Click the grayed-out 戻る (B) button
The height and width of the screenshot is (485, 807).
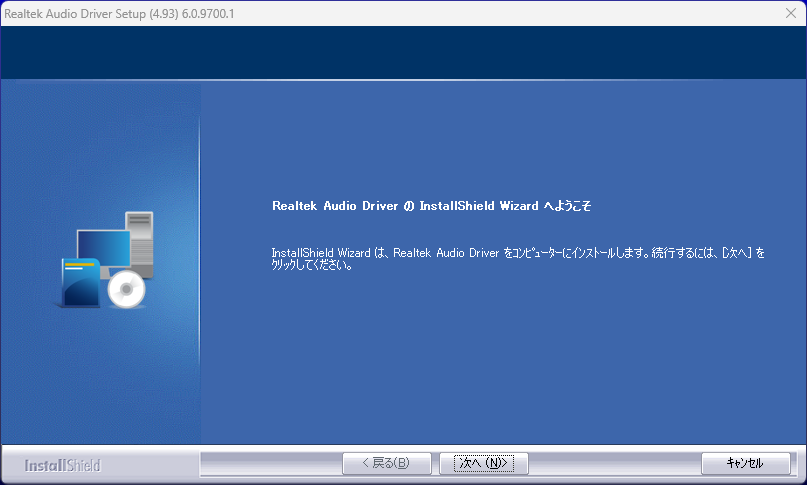pyautogui.click(x=387, y=463)
